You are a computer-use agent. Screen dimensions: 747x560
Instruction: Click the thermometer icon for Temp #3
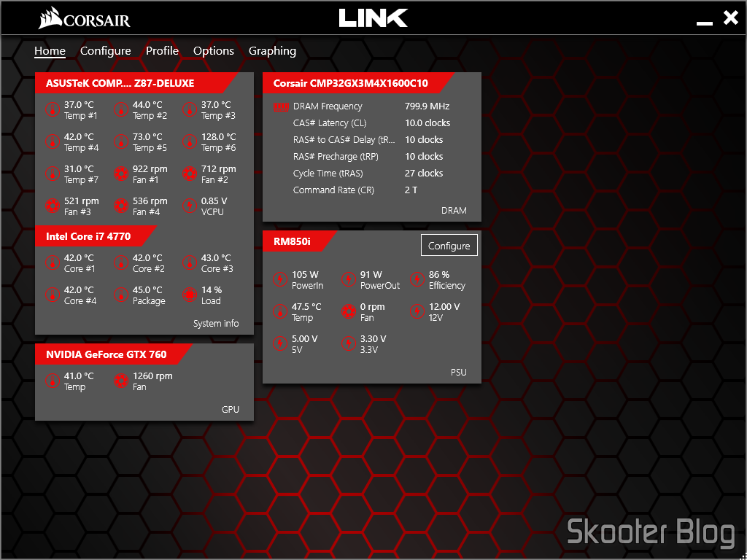(x=190, y=110)
